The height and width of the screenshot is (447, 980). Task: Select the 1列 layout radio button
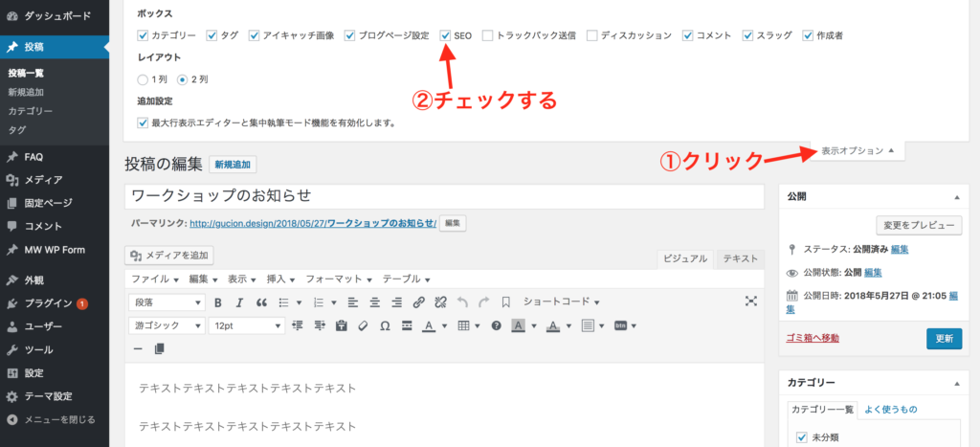[144, 78]
